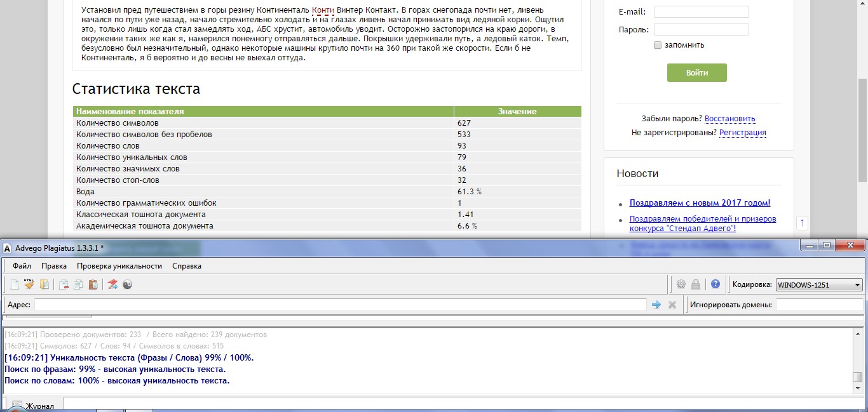Toggle the запомнить checkbox
The height and width of the screenshot is (412, 868).
point(658,45)
